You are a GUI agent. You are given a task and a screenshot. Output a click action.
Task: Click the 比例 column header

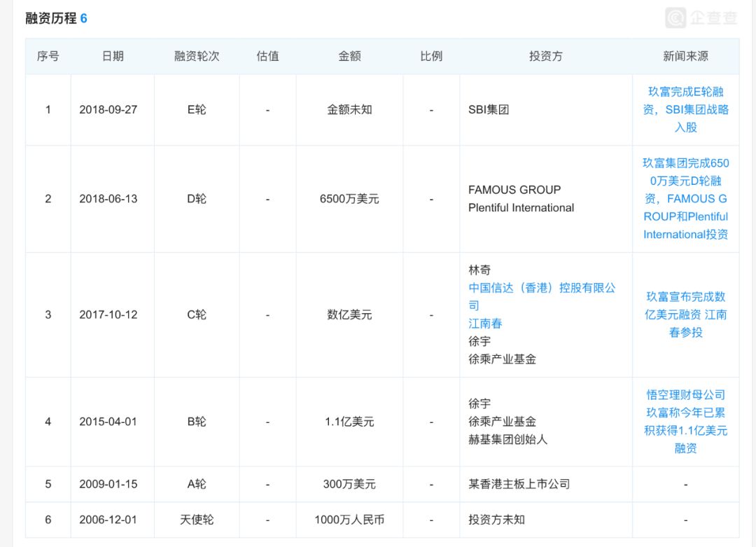point(432,56)
